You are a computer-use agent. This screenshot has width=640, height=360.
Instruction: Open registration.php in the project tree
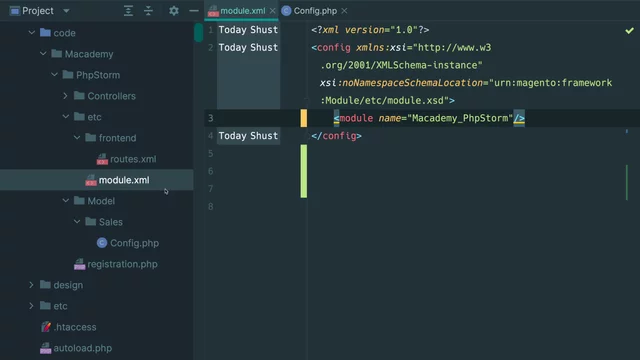[x=122, y=264]
